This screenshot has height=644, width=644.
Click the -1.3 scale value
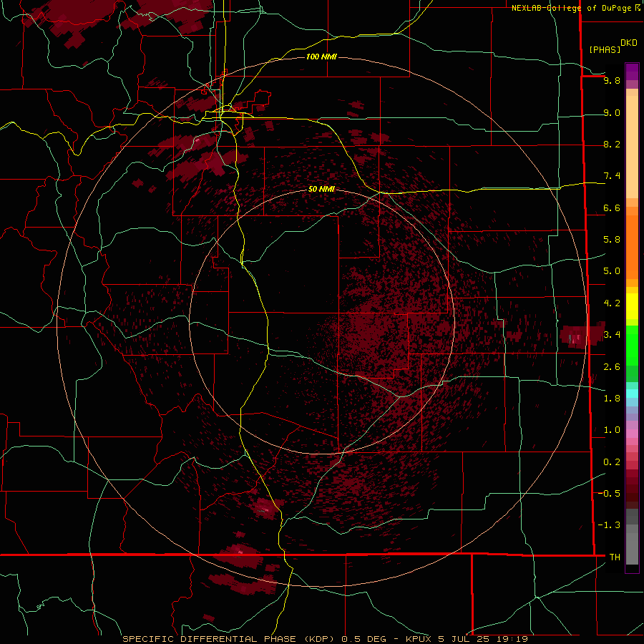click(x=610, y=525)
